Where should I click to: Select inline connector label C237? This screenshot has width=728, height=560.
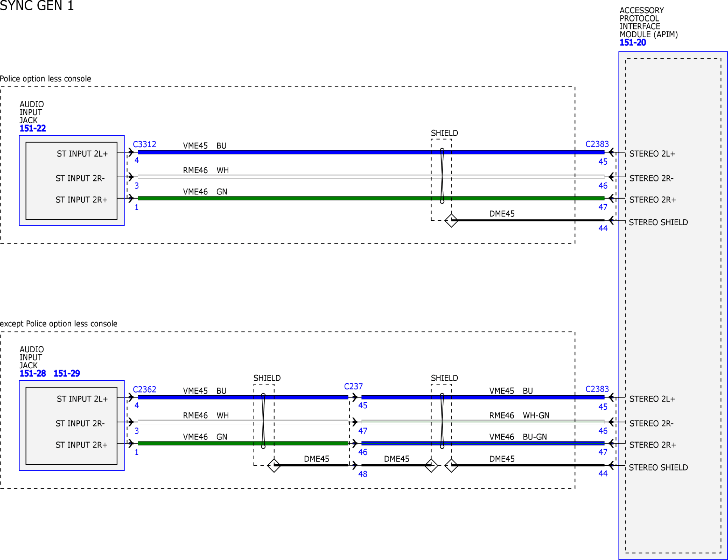(x=353, y=386)
